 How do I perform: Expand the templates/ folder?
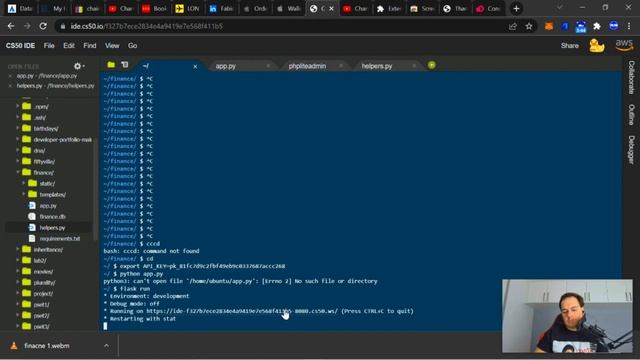(x=24, y=194)
